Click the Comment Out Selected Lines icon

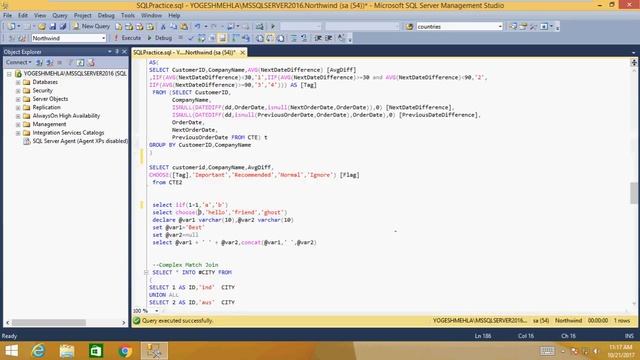294,38
